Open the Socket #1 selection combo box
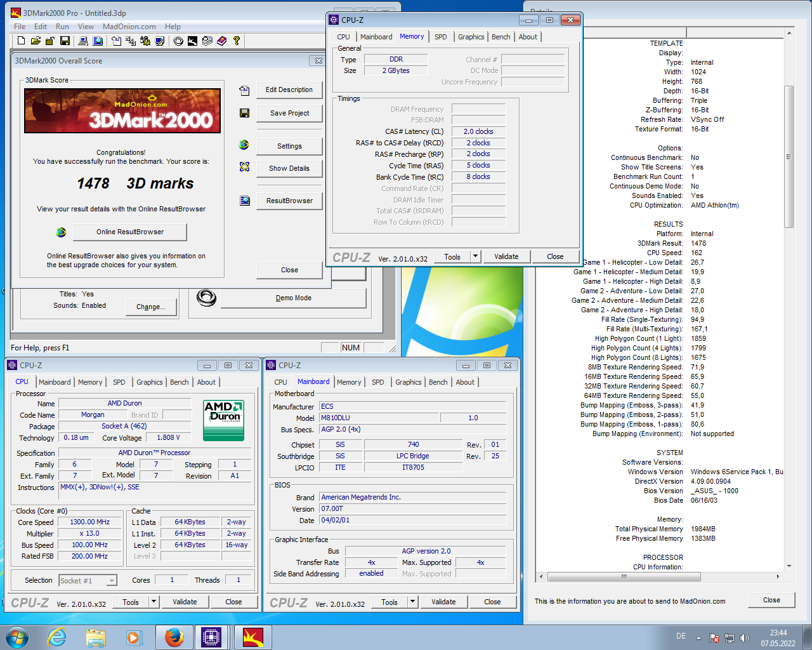 88,580
